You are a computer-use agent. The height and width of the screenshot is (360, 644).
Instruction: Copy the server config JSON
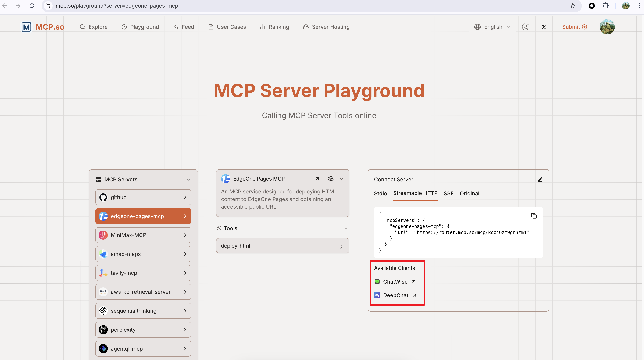(x=534, y=216)
